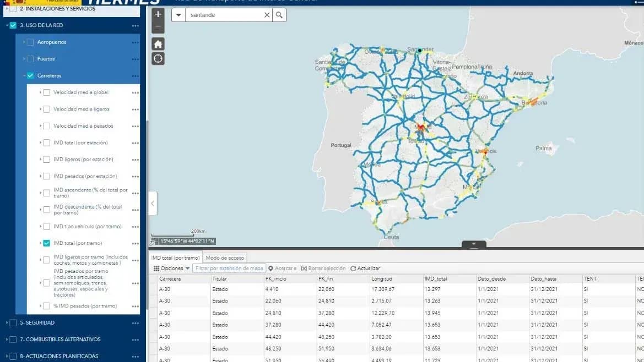644x362 pixels.
Task: Open the search source dropdown arrow
Action: coord(178,15)
